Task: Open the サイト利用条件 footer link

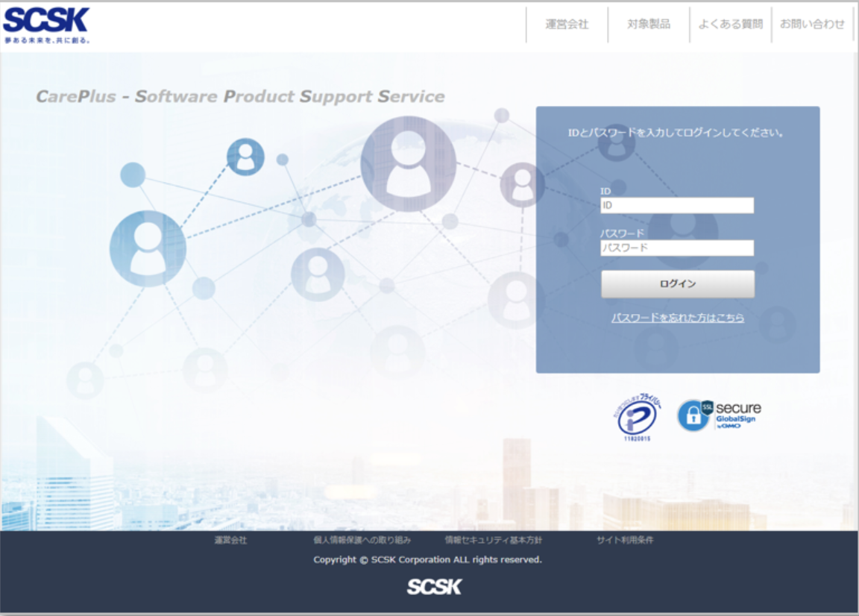Action: pos(625,541)
